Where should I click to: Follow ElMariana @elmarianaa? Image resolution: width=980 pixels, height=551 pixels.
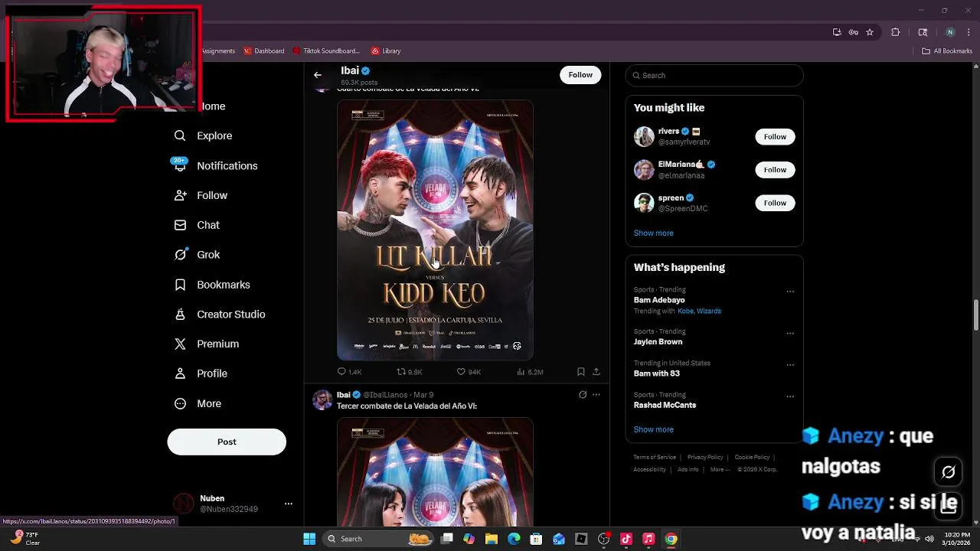pos(775,170)
